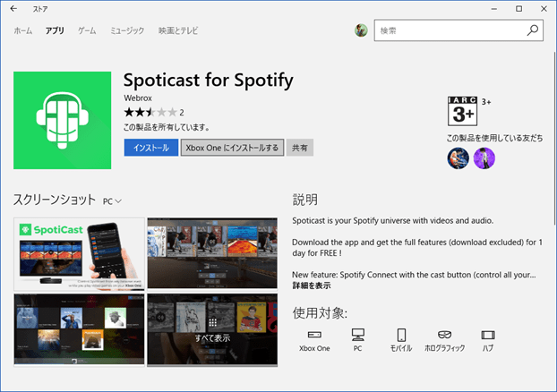
Task: Click Xbox One にインストールする button
Action: pos(232,148)
